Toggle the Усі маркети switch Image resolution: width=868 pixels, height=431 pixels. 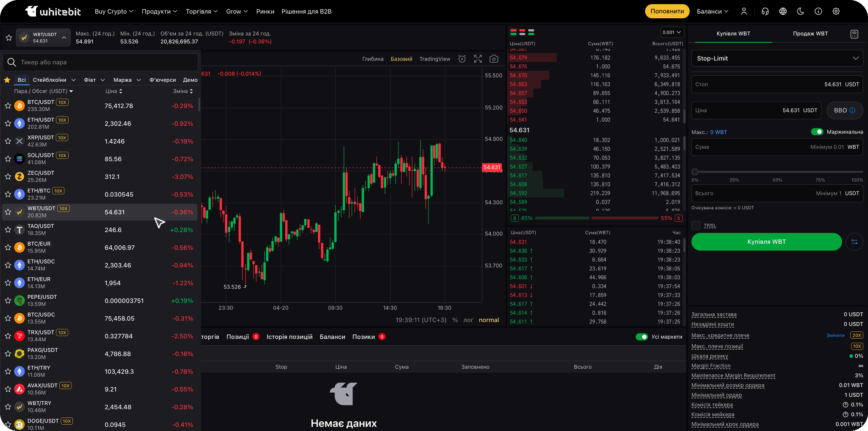(642, 337)
